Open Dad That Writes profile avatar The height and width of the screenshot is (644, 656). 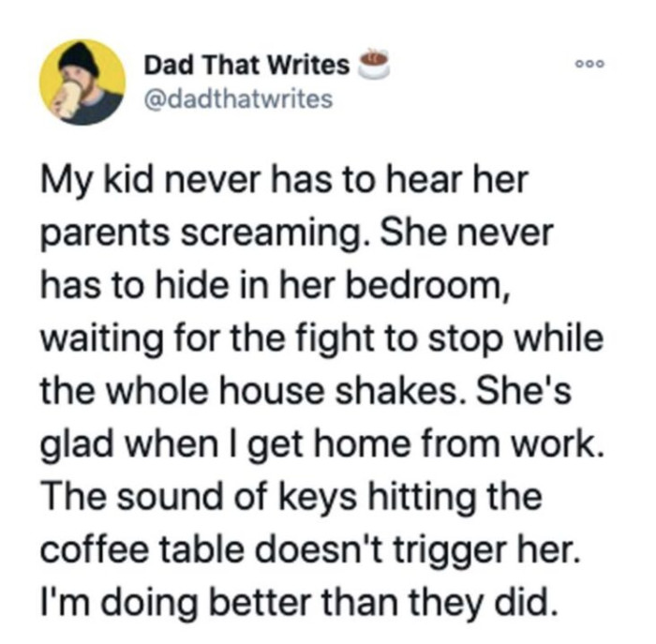coord(82,83)
